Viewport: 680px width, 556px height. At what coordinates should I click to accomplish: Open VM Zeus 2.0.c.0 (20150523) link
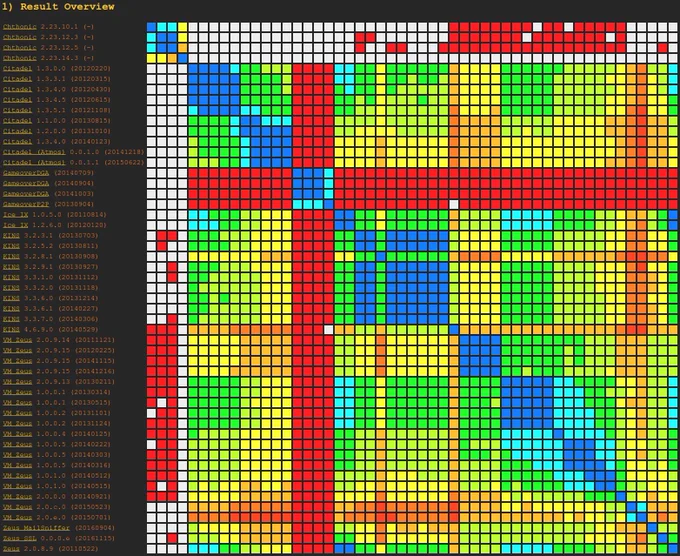tap(17, 507)
